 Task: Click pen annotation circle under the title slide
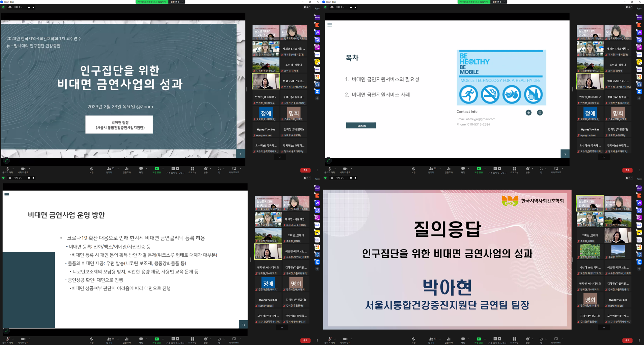tap(6, 160)
